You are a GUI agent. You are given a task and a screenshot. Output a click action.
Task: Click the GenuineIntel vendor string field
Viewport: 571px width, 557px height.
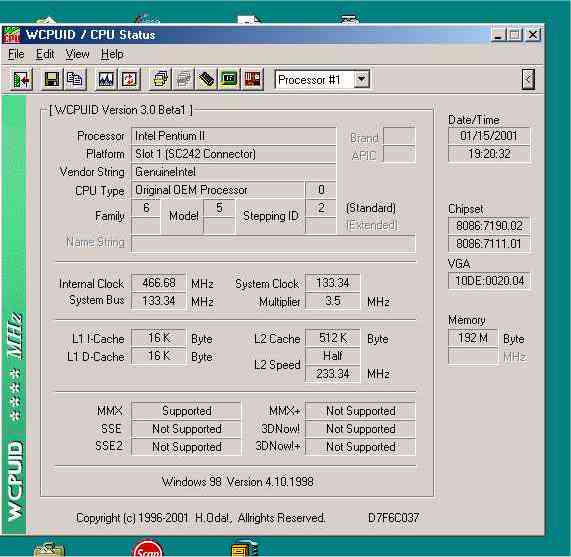coord(233,172)
